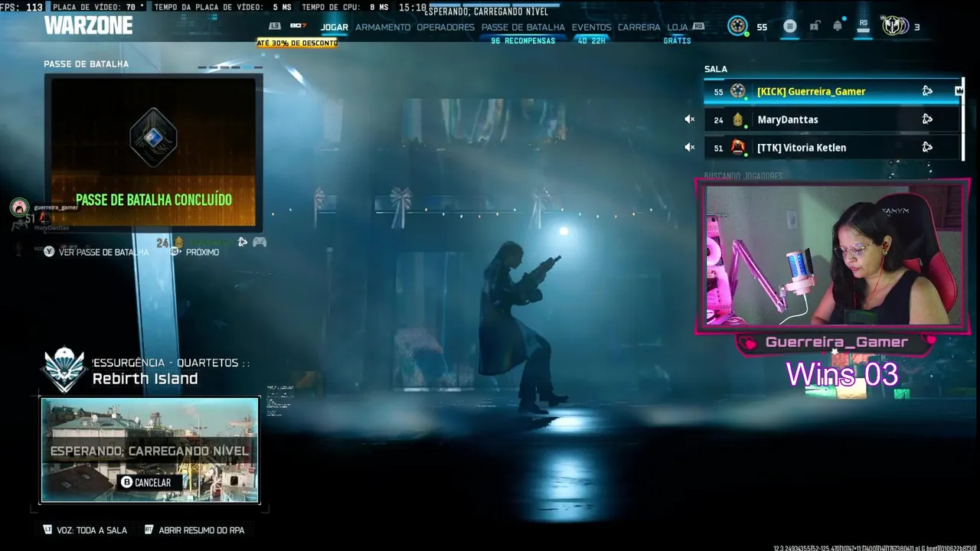Image resolution: width=980 pixels, height=551 pixels.
Task: Switch to the ARMAMENTO tab
Action: point(383,27)
